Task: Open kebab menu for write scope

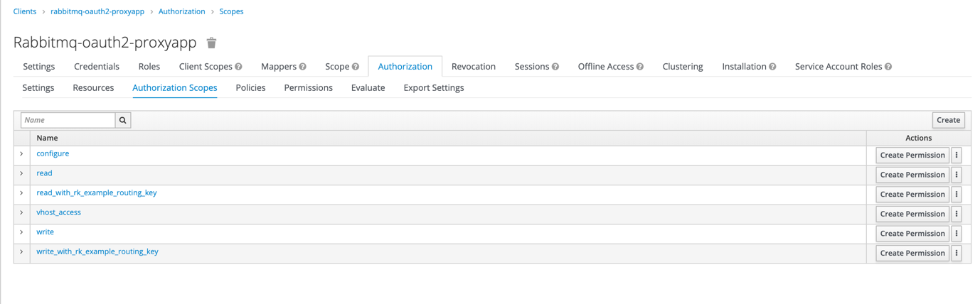Action: pyautogui.click(x=957, y=233)
